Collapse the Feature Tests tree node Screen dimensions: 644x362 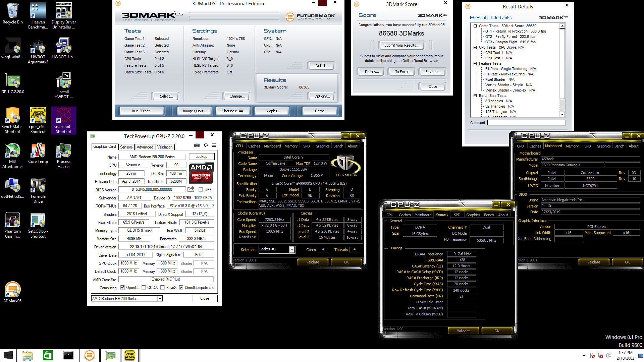[475, 63]
